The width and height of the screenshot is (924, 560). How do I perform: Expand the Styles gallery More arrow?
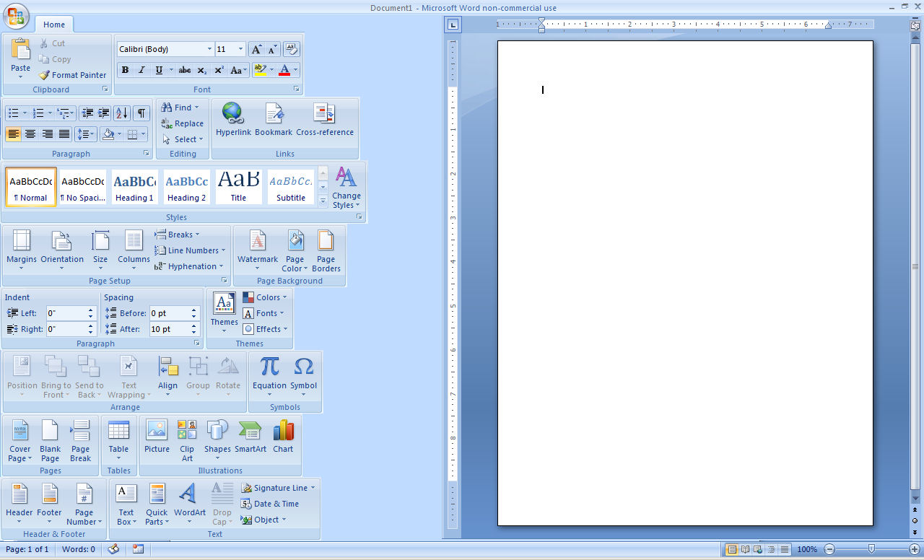click(323, 201)
